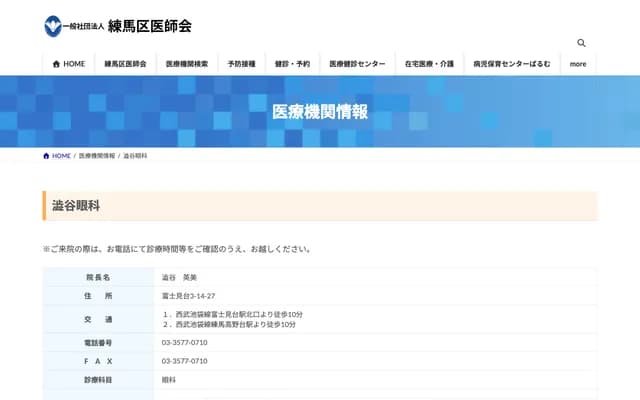The width and height of the screenshot is (640, 400).
Task: Select 医療機関検索 in navigation
Action: 187,63
